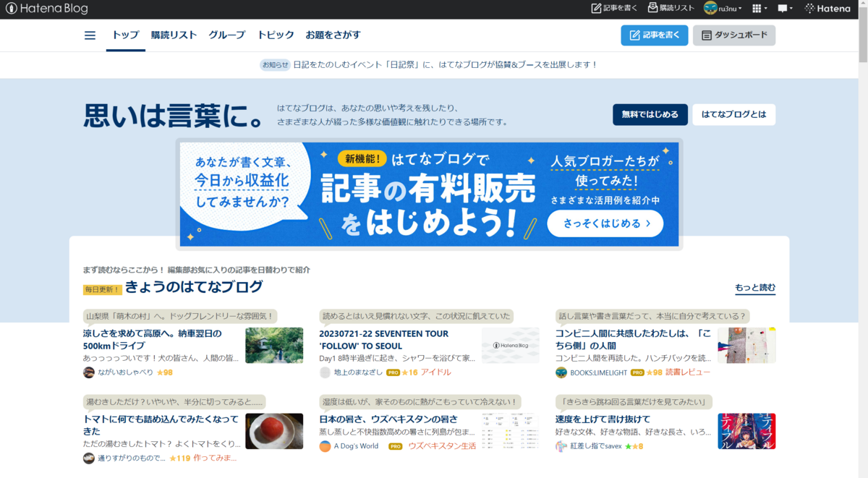
Task: Open the services grid dropdown
Action: pyautogui.click(x=759, y=9)
